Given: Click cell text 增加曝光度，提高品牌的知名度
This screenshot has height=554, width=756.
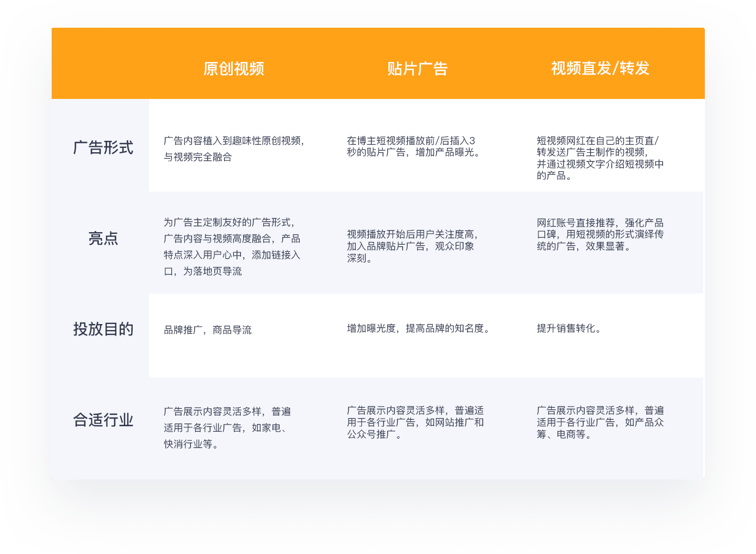Looking at the screenshot, I should click(418, 328).
